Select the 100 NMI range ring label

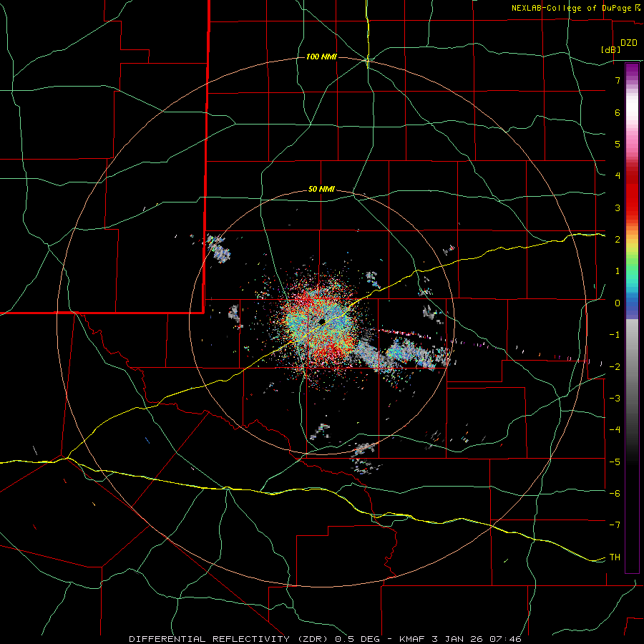(321, 57)
